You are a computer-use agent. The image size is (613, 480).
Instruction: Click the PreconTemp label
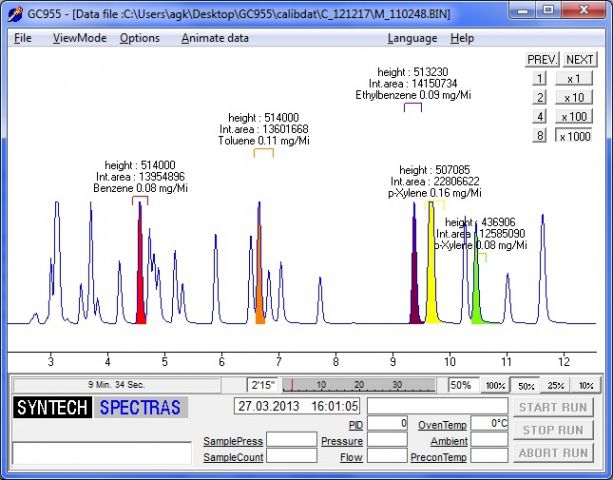439,457
